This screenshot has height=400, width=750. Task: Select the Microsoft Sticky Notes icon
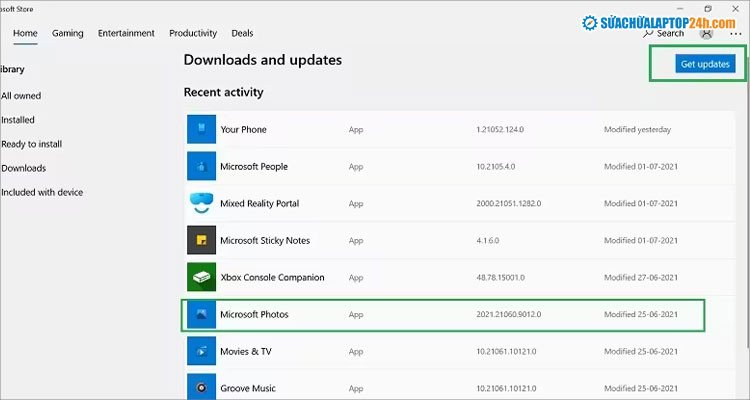201,240
